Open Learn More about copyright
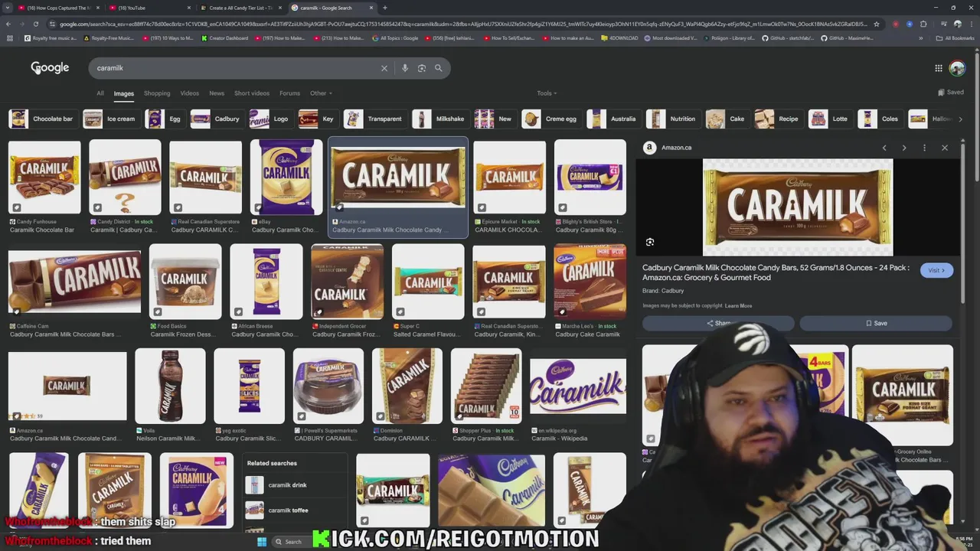Screen dimensions: 980x551 738,305
